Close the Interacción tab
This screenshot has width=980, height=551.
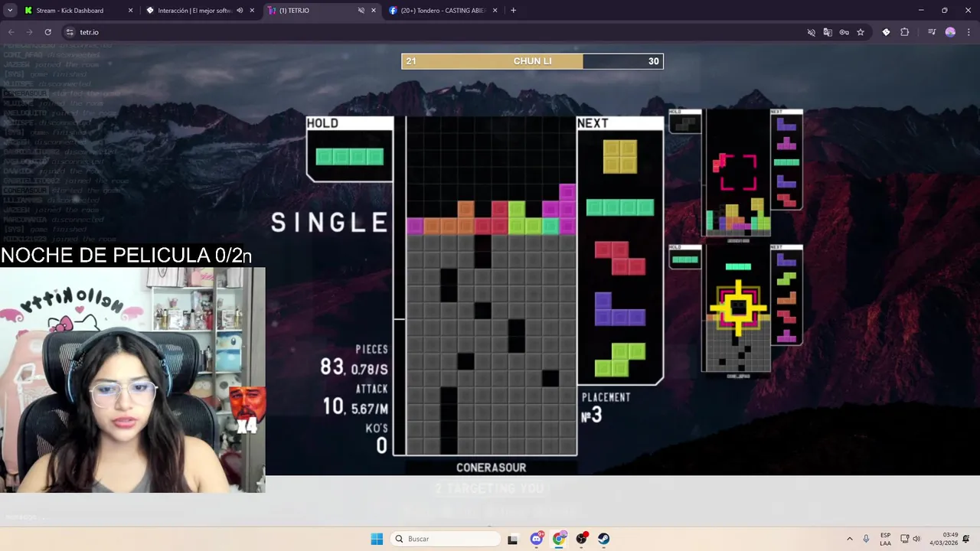[x=252, y=11]
